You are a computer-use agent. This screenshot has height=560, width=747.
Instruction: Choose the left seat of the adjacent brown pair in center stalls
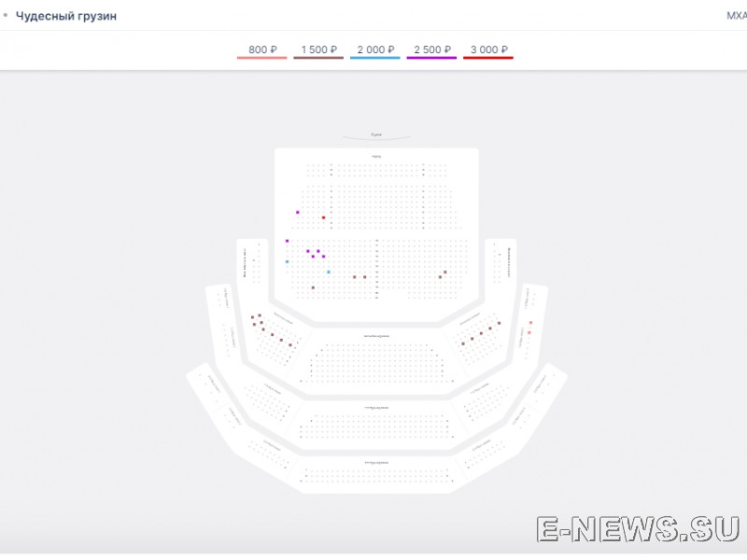(x=354, y=277)
